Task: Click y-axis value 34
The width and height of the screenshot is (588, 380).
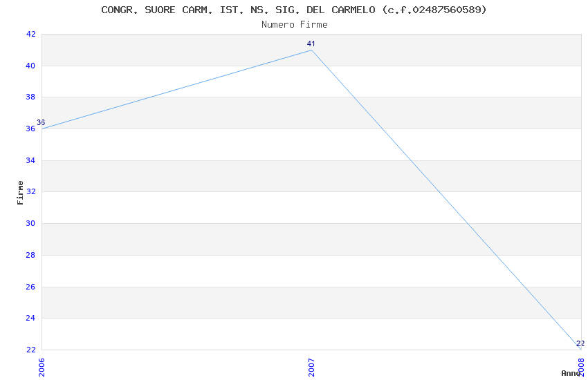Action: coord(30,160)
